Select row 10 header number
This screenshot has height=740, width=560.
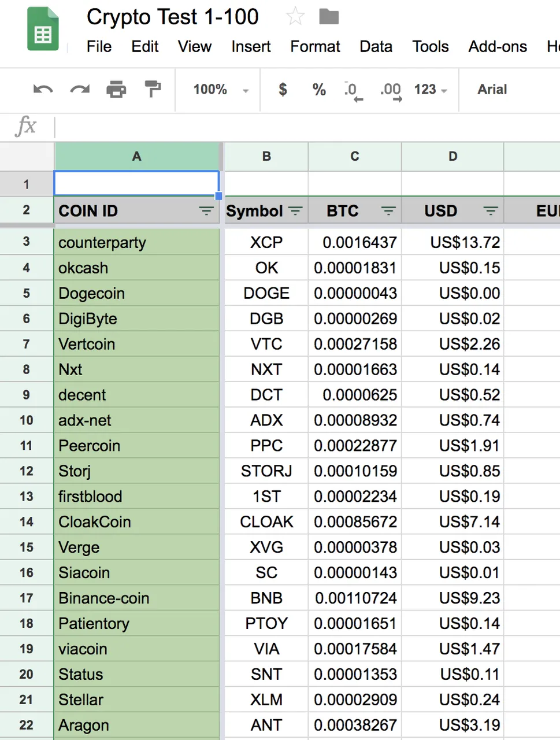click(x=27, y=420)
